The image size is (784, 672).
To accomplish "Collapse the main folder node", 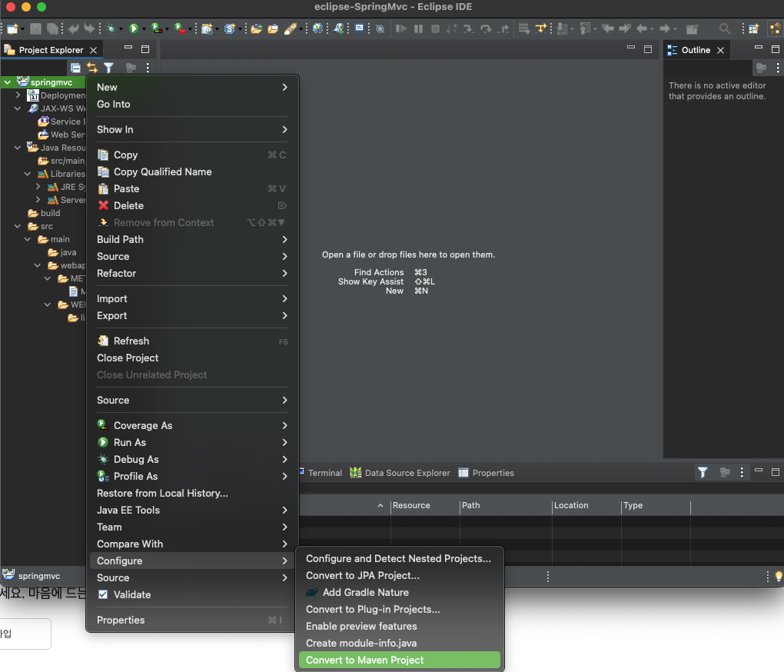I will (28, 239).
